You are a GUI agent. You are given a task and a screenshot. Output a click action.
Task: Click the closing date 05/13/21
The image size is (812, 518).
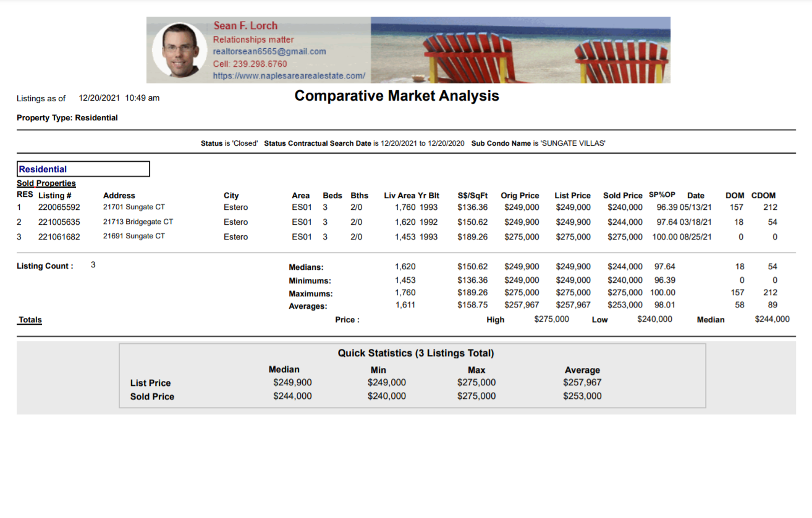pos(696,207)
